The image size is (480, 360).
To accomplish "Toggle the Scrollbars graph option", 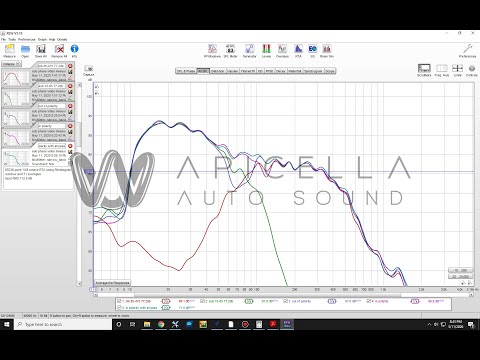I will [x=424, y=70].
